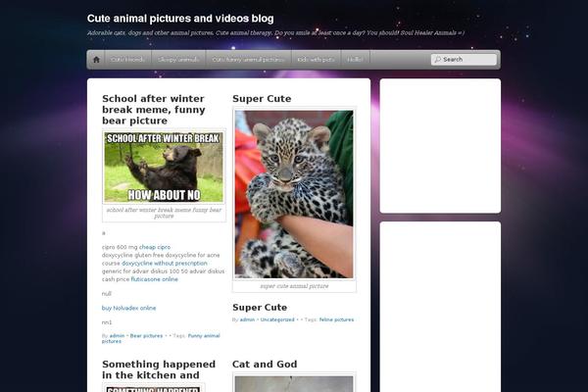
Task: Open the 'Uncategorized' category link
Action: 277,319
